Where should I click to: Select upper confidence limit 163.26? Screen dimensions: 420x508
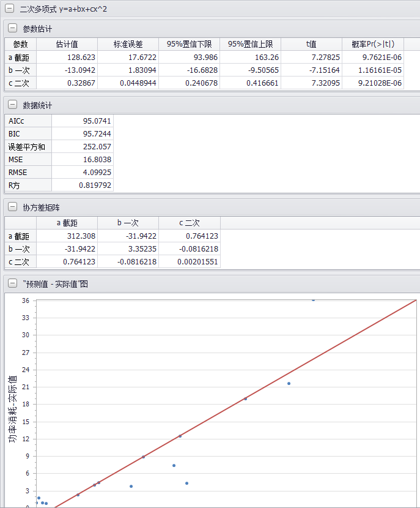tap(251, 58)
